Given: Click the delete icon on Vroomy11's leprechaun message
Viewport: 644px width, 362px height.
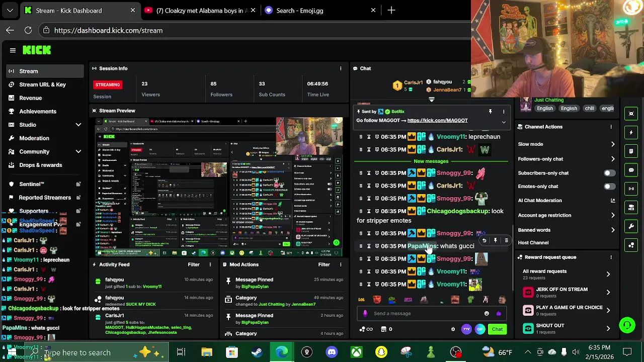Looking at the screenshot, I should (x=360, y=137).
